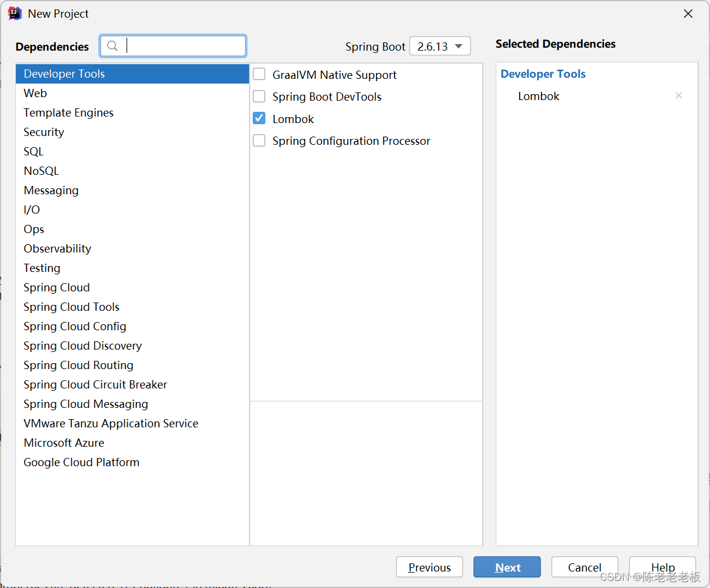Viewport: 710px width, 588px height.
Task: Select the Ops category
Action: [x=132, y=229]
